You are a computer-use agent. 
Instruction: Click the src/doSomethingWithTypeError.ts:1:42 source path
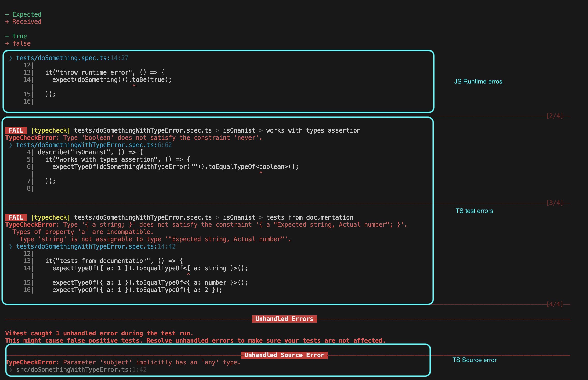click(81, 370)
